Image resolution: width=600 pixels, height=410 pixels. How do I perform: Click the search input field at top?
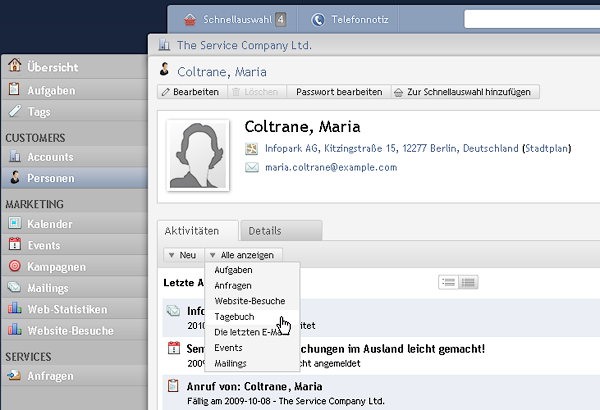coord(532,19)
